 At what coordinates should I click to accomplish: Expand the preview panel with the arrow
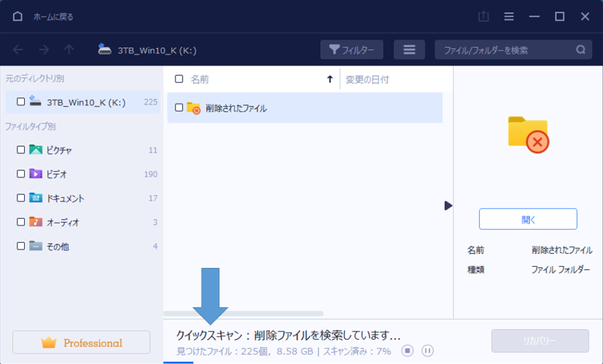(x=449, y=206)
